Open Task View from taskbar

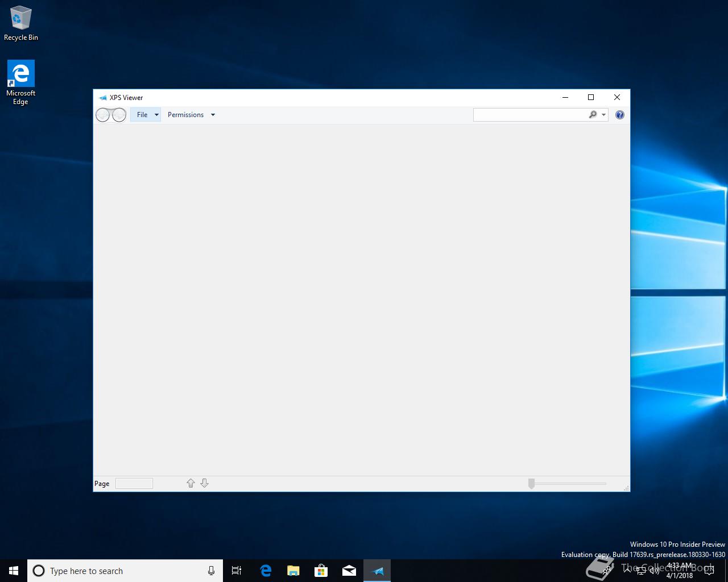point(237,571)
